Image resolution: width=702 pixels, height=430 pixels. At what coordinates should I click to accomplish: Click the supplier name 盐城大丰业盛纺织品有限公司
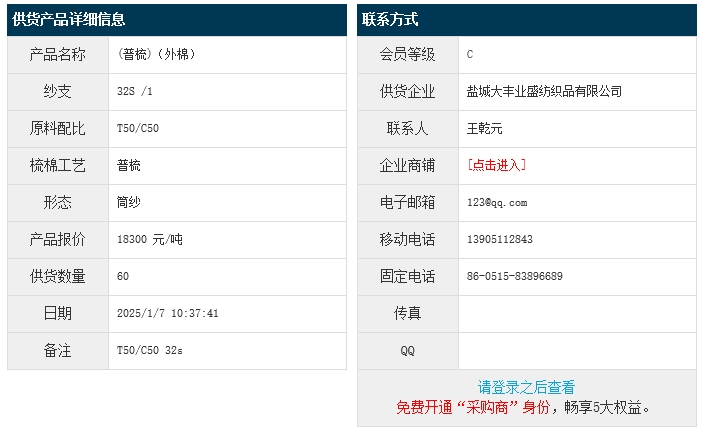click(x=544, y=91)
